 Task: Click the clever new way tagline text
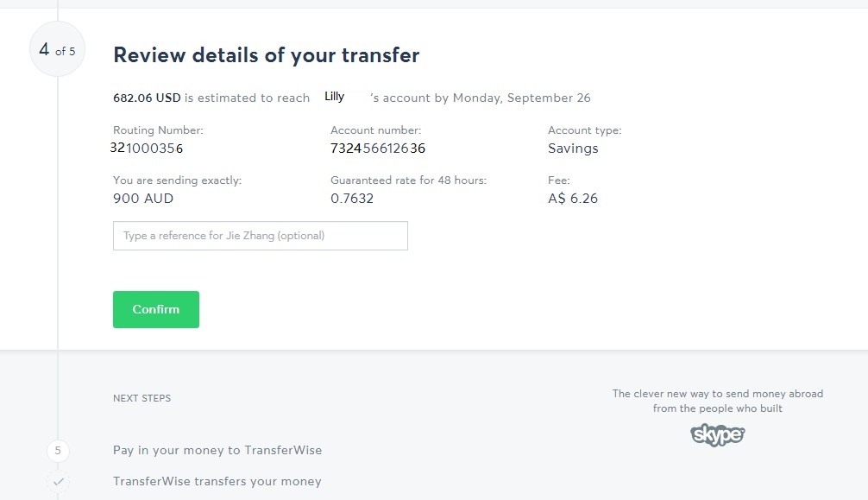pos(717,401)
